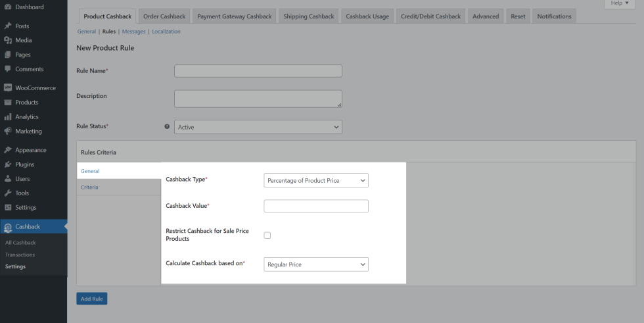The width and height of the screenshot is (644, 323).
Task: Expand the Rule Status dropdown
Action: 258,127
